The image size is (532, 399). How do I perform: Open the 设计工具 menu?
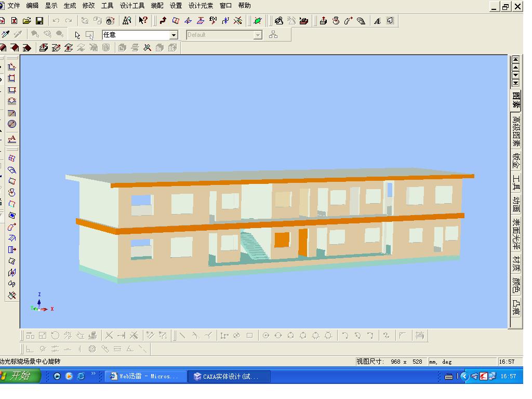point(132,6)
